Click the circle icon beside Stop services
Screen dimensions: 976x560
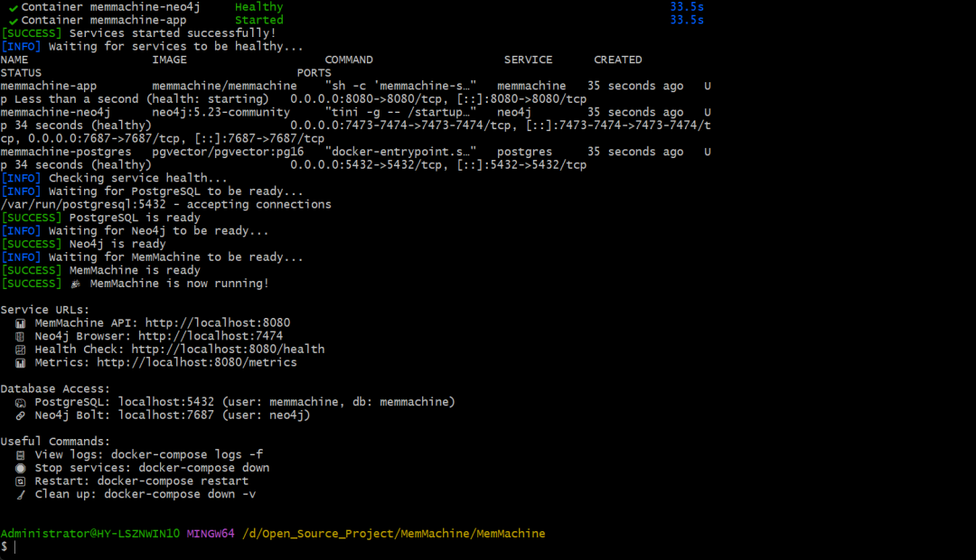click(x=21, y=469)
